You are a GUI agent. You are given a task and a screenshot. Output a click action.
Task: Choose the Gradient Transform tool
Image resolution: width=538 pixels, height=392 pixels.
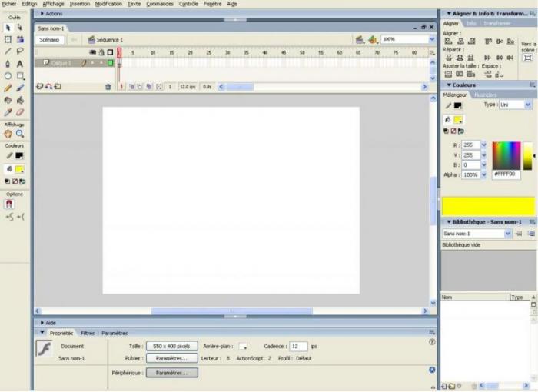[20, 39]
